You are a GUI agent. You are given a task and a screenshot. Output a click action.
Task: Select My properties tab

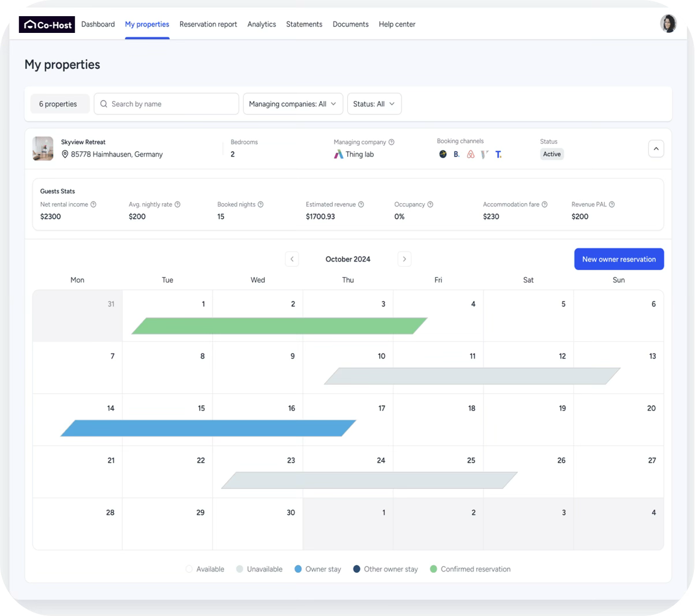click(x=147, y=24)
